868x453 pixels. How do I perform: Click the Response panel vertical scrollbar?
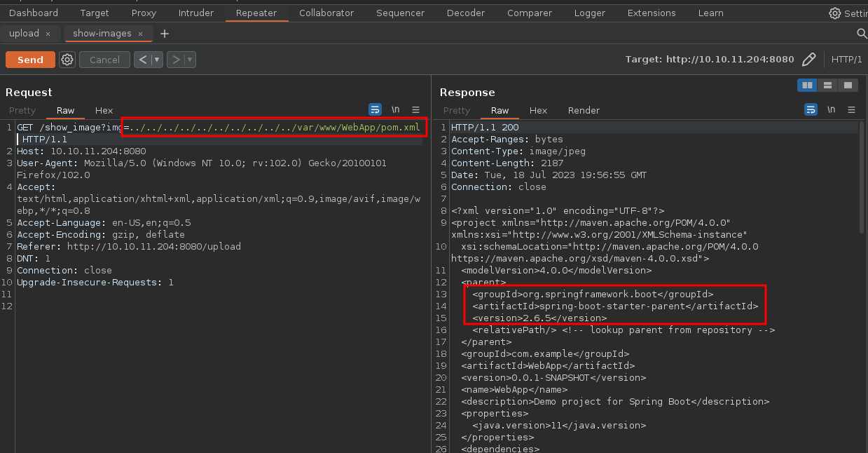pyautogui.click(x=862, y=178)
